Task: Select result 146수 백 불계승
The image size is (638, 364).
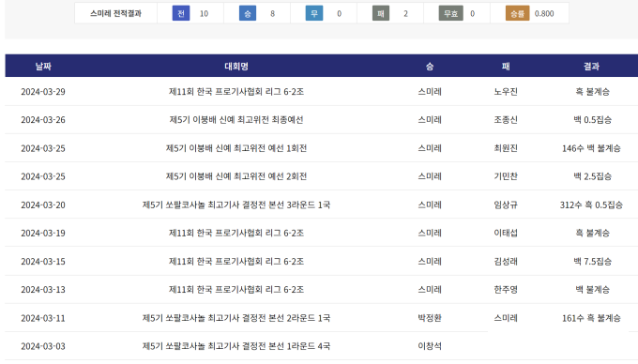Action: click(591, 148)
